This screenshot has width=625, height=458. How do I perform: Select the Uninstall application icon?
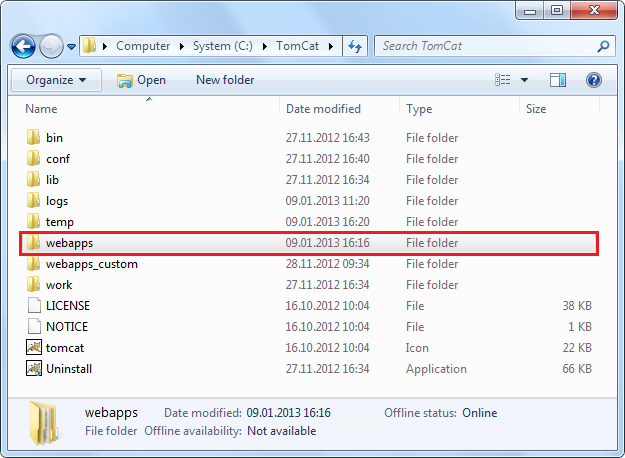click(x=34, y=368)
